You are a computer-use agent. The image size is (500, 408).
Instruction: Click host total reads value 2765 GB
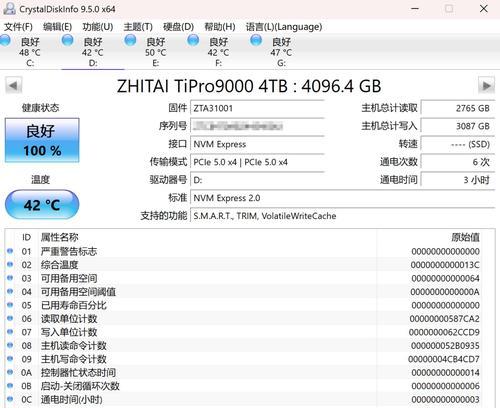click(458, 108)
